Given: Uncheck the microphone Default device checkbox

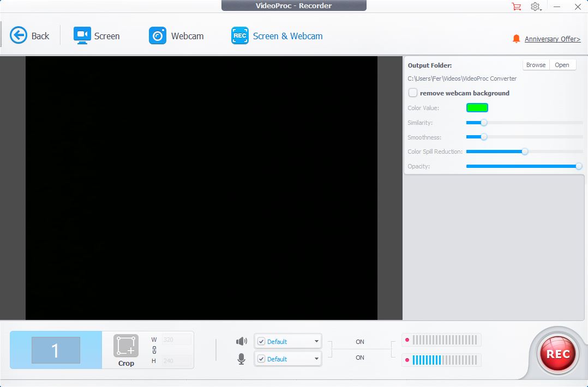Looking at the screenshot, I should click(261, 359).
